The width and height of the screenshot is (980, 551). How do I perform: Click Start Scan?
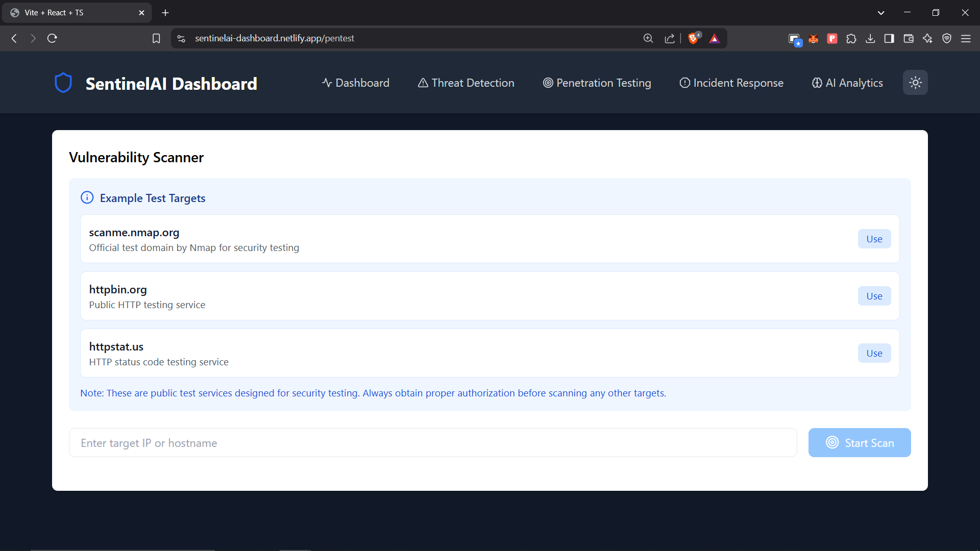(860, 442)
